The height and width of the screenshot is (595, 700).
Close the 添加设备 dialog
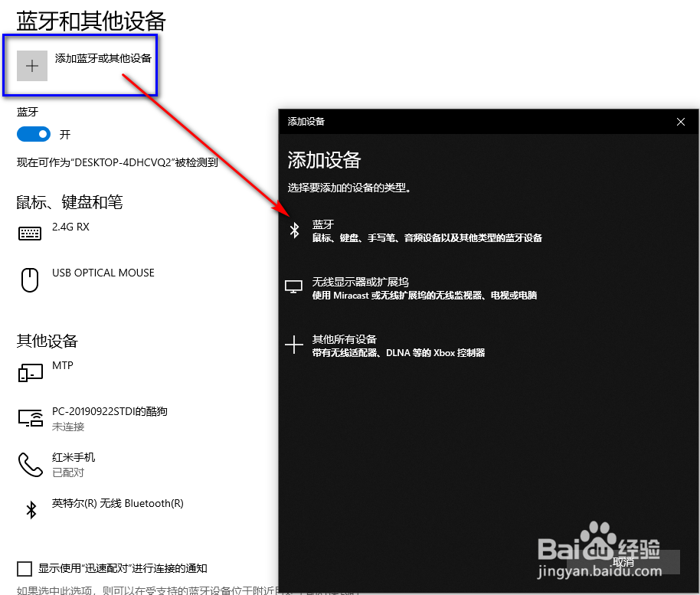(x=680, y=121)
